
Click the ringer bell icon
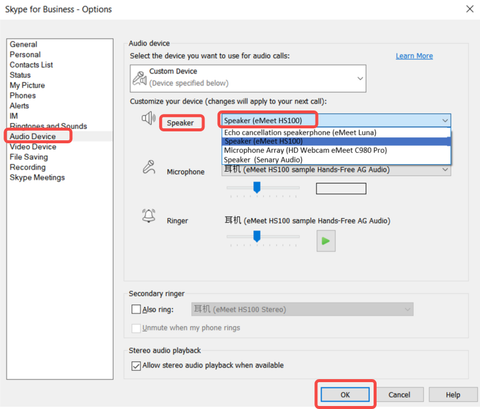tap(149, 216)
